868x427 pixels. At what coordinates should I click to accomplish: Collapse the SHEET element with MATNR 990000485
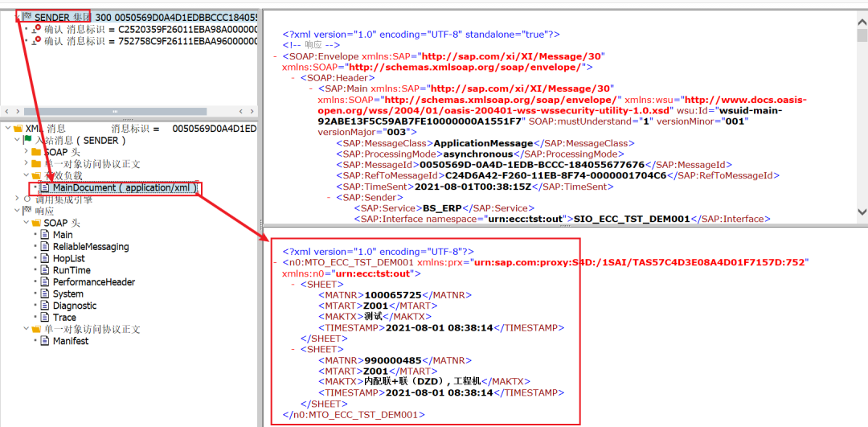pos(293,350)
